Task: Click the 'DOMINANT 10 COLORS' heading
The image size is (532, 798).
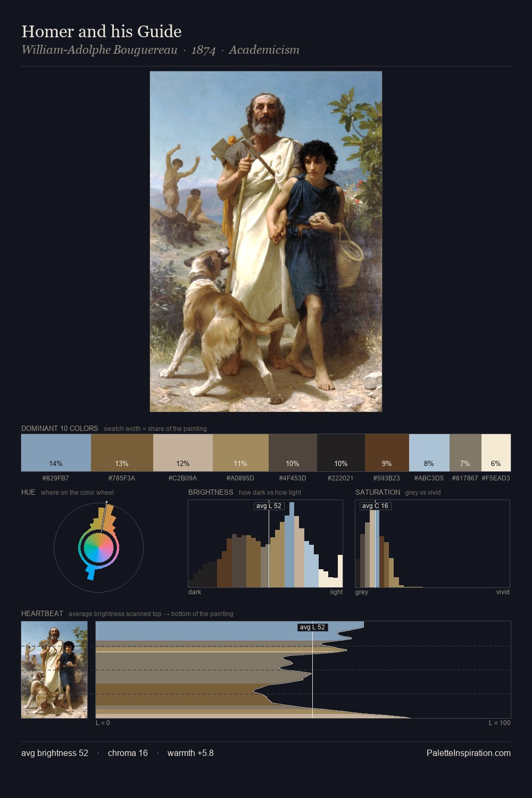Action: [x=60, y=428]
